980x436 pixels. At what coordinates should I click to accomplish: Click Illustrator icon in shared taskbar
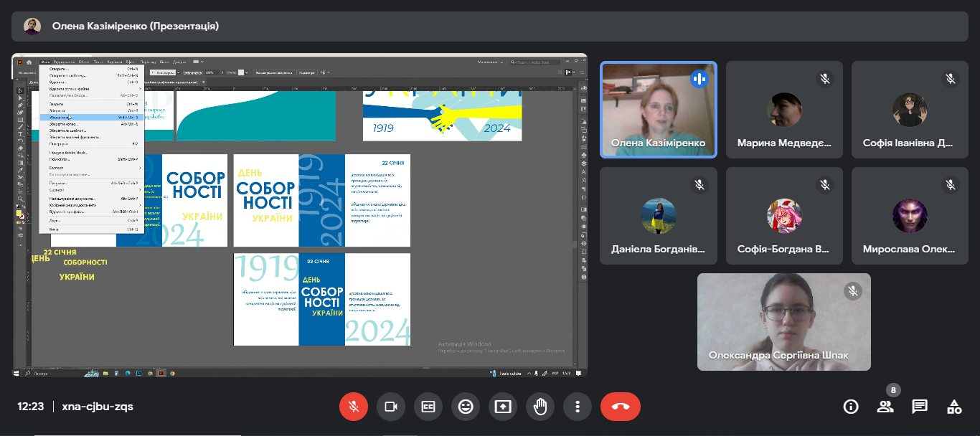pos(161,374)
